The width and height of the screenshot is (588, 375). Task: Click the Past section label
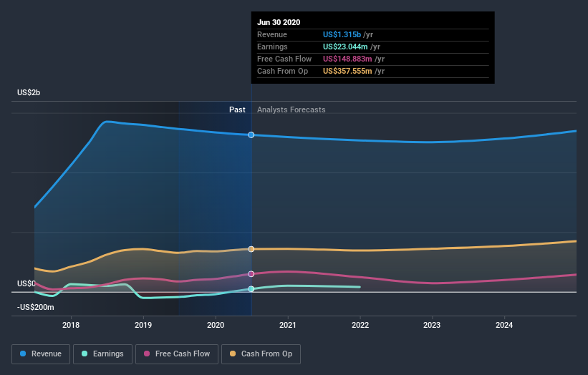pyautogui.click(x=237, y=109)
